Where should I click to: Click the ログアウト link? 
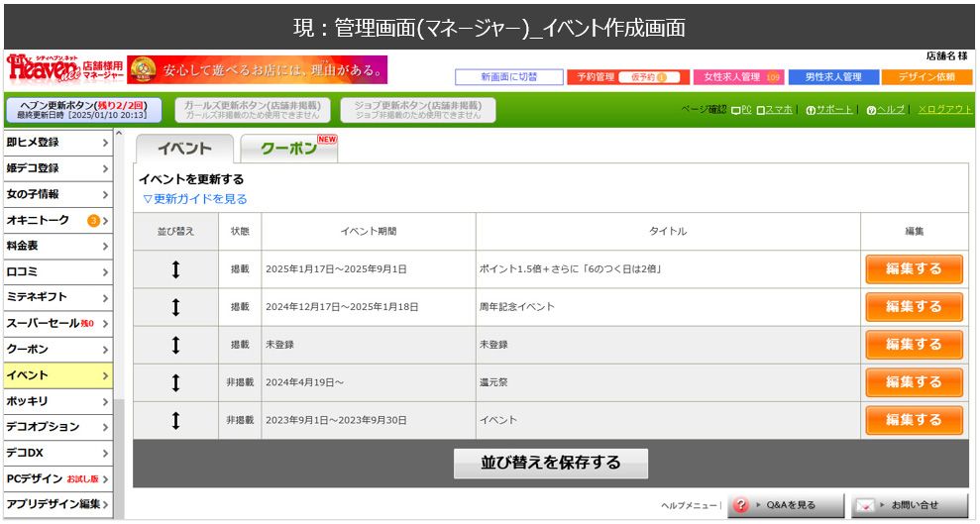[x=944, y=110]
